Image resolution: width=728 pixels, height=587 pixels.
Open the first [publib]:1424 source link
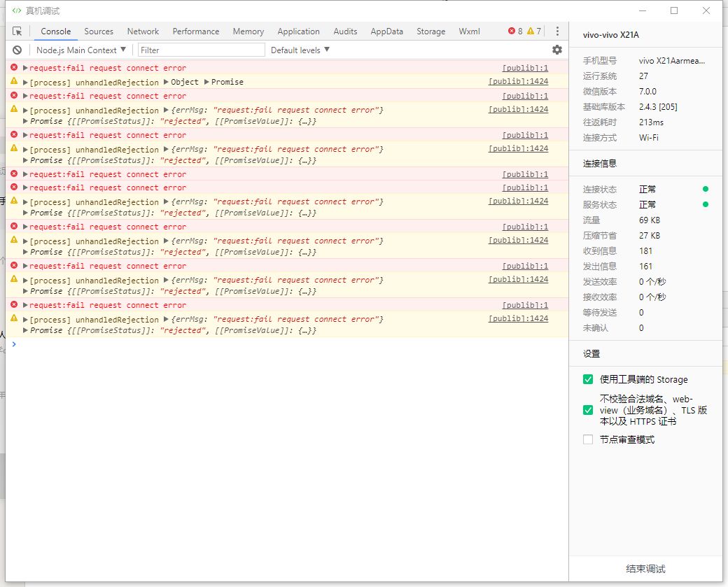point(518,81)
